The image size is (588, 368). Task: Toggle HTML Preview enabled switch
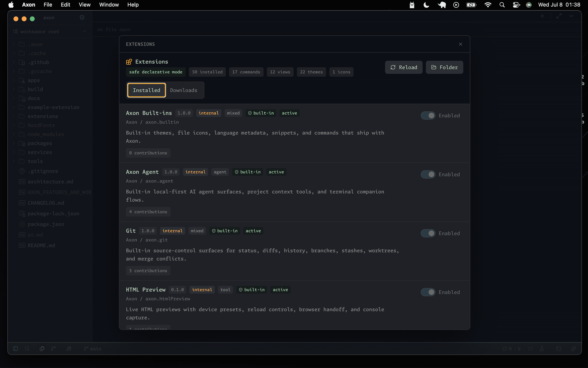pyautogui.click(x=428, y=292)
